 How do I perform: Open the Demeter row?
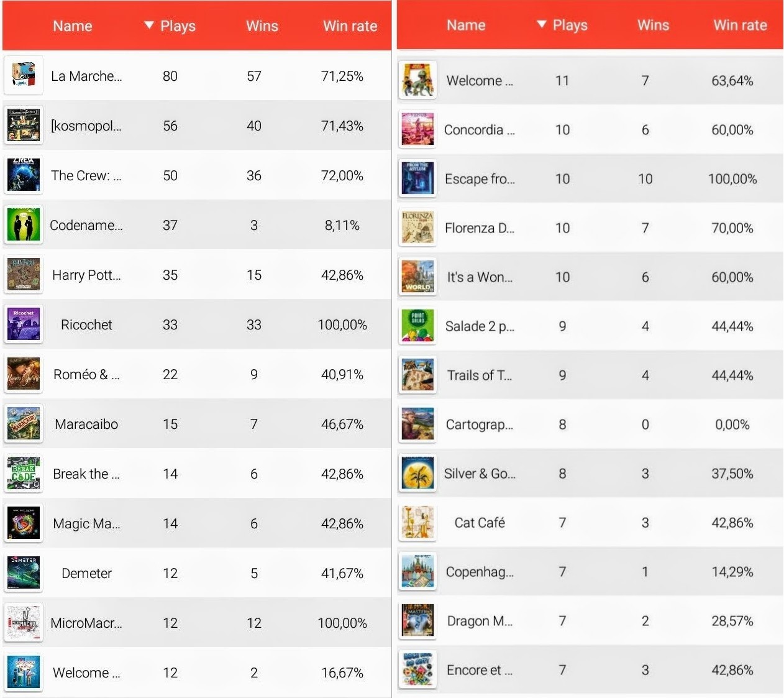(x=197, y=573)
